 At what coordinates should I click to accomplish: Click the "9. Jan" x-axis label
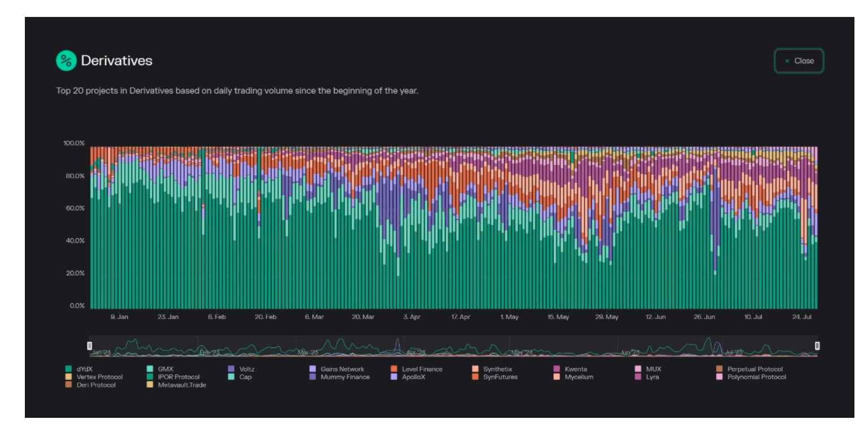pyautogui.click(x=119, y=317)
